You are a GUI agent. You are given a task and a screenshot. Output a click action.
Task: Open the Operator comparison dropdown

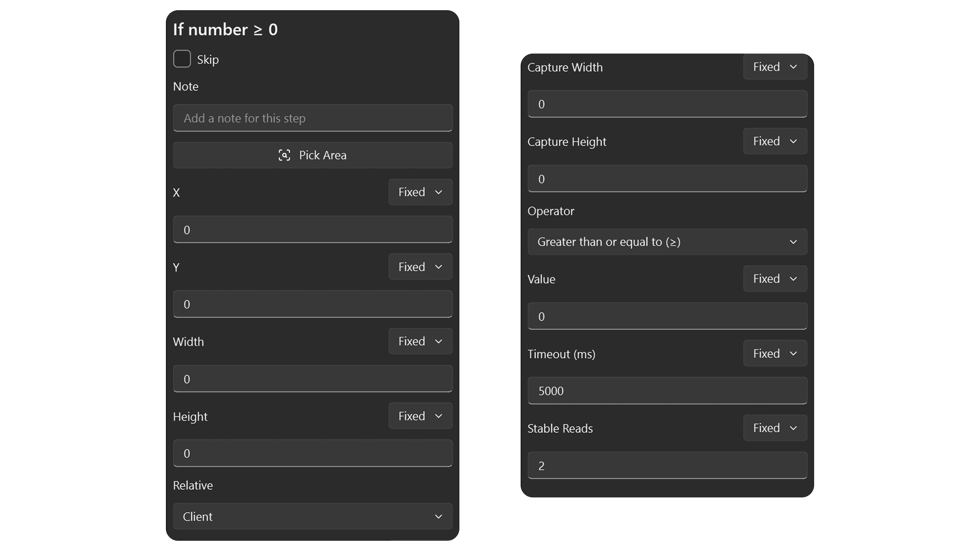coord(667,242)
